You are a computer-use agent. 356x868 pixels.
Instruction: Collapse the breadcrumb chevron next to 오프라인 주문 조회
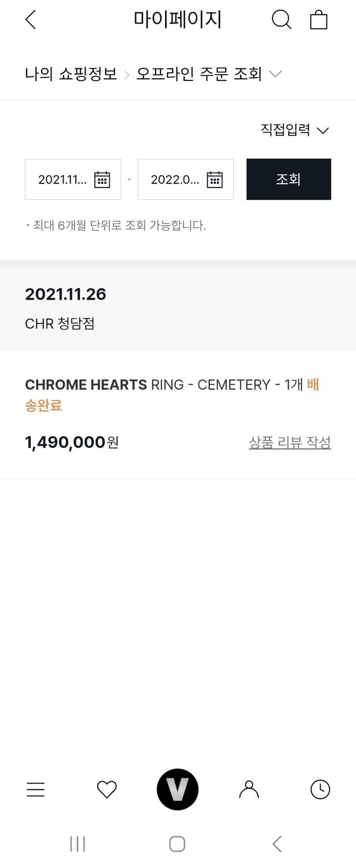(276, 74)
